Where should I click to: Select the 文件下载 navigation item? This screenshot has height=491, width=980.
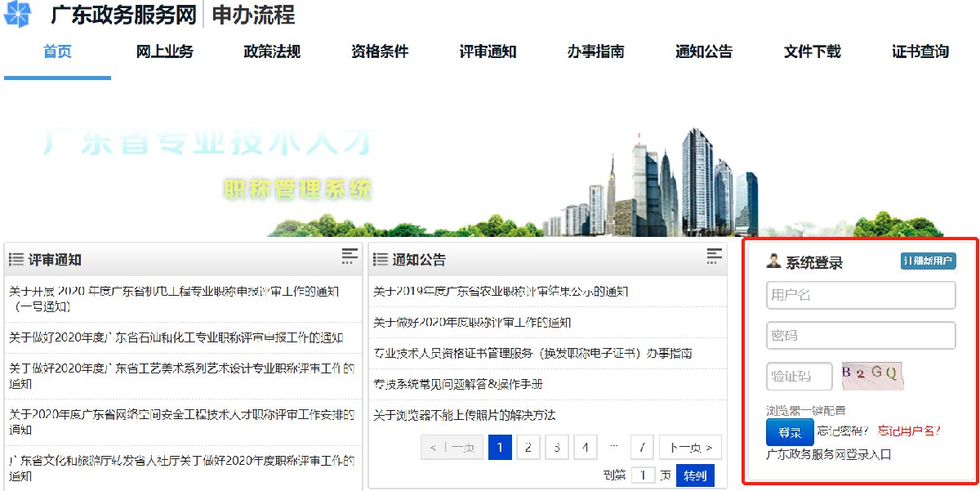812,52
